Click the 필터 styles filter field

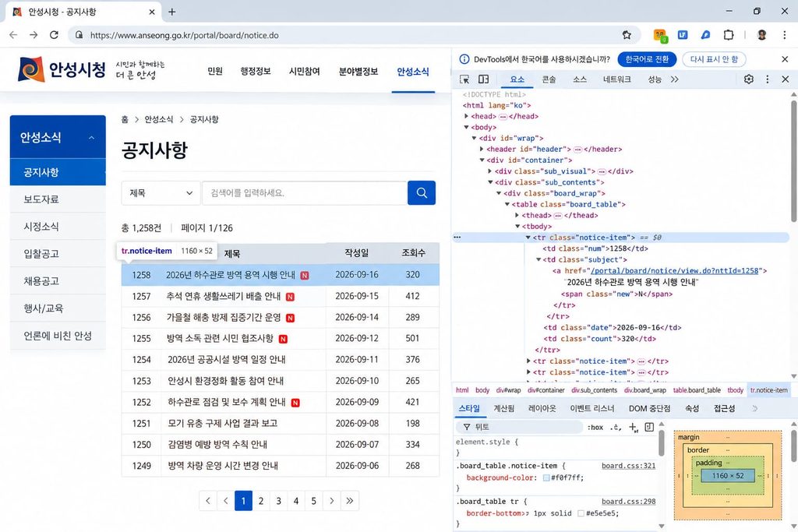pyautogui.click(x=519, y=427)
